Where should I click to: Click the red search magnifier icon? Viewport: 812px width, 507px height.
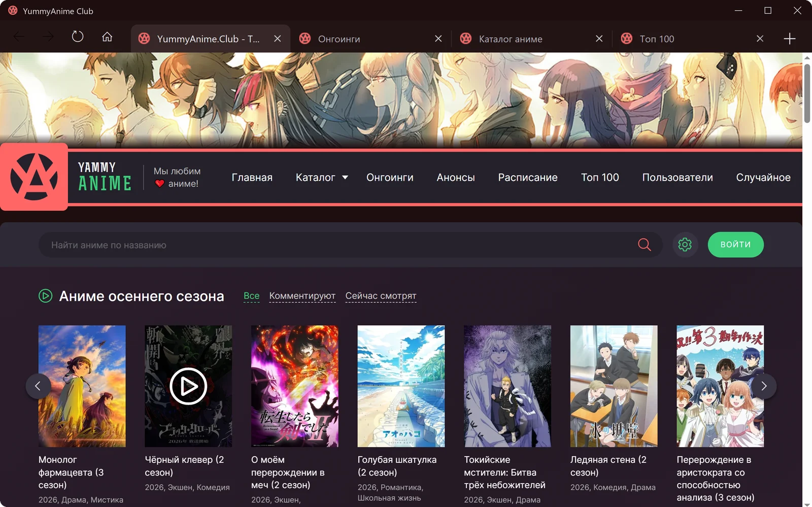(645, 245)
